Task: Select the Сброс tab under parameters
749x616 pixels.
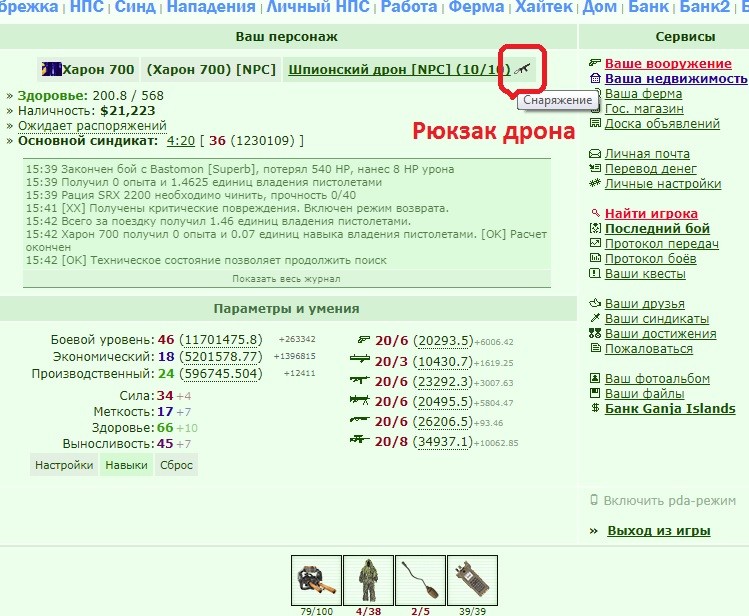Action: 176,465
